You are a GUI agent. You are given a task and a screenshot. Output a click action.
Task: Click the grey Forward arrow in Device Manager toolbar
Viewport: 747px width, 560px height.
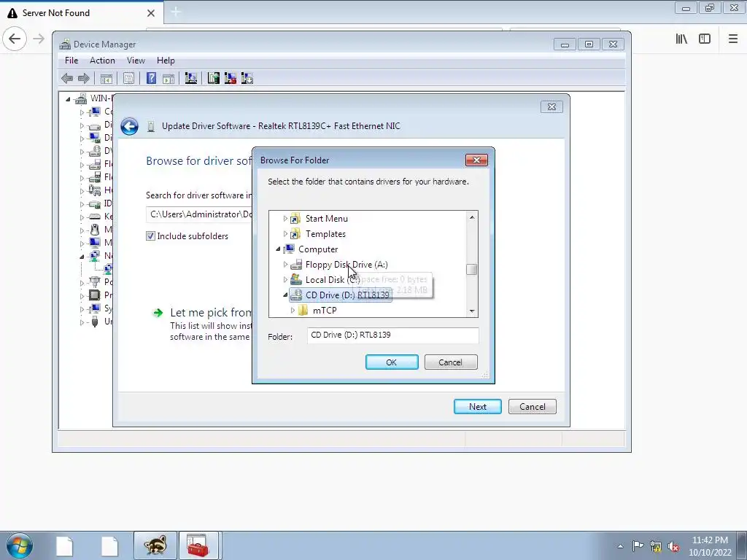(x=84, y=78)
